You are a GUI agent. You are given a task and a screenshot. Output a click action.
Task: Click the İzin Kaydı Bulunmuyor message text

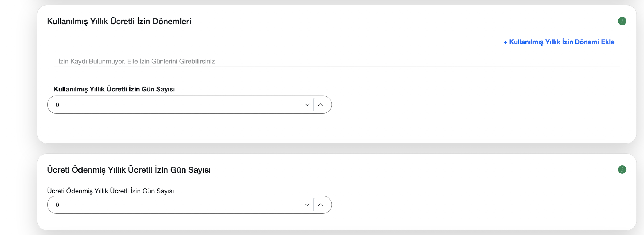(137, 62)
